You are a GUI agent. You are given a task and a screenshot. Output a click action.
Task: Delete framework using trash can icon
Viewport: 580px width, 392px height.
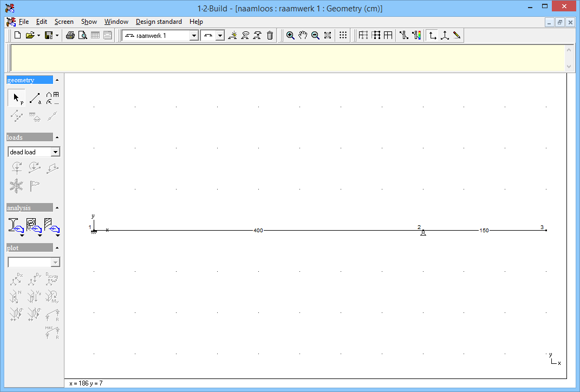(270, 35)
